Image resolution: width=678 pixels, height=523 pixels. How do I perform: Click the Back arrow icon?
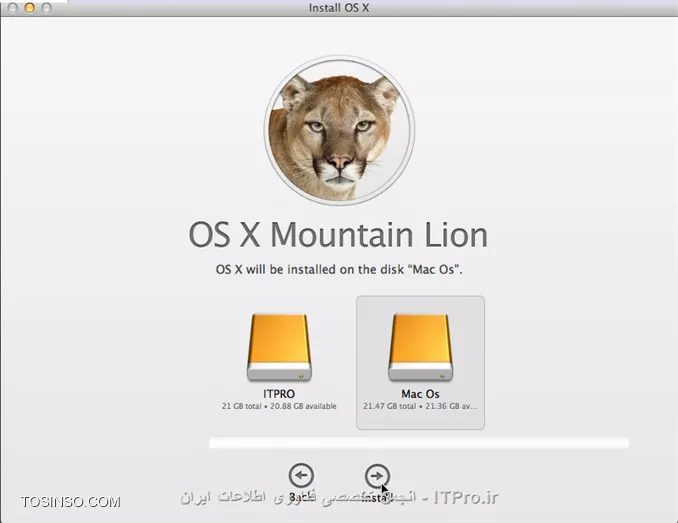tap(301, 476)
